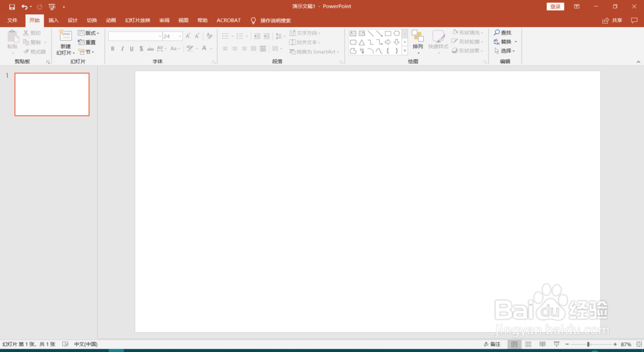Click the Find (查找) command
Image resolution: width=644 pixels, height=352 pixels.
click(x=503, y=32)
